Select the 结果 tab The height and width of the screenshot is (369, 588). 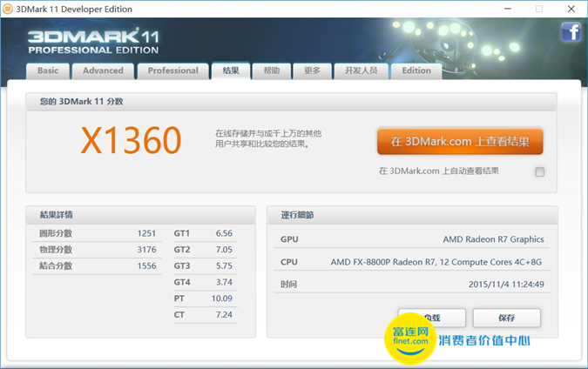click(x=231, y=70)
